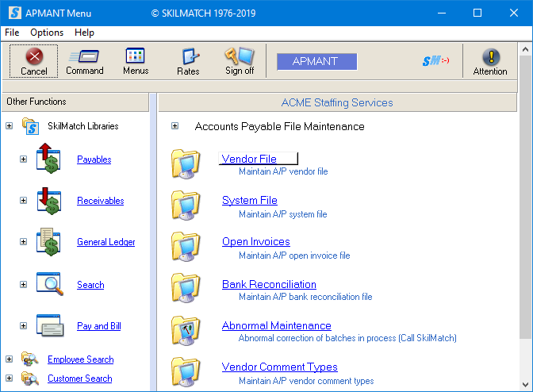Click the ACME Staffing Services header
This screenshot has height=392, width=533.
(337, 102)
